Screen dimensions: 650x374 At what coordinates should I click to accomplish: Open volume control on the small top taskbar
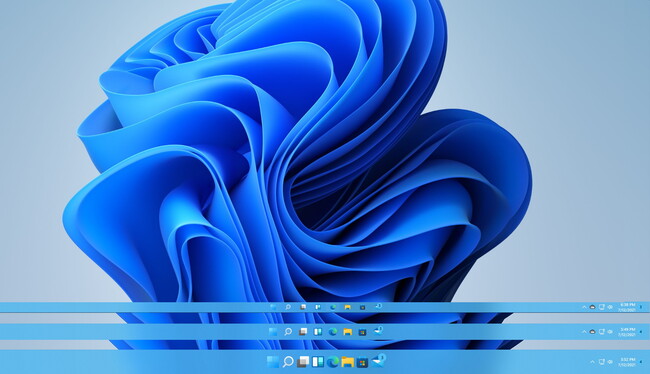[610, 307]
